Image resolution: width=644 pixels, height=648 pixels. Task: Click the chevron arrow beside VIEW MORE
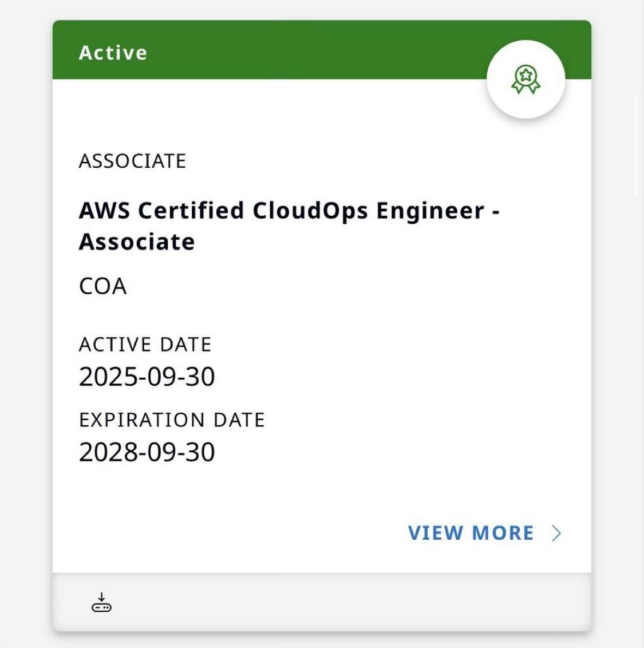556,534
